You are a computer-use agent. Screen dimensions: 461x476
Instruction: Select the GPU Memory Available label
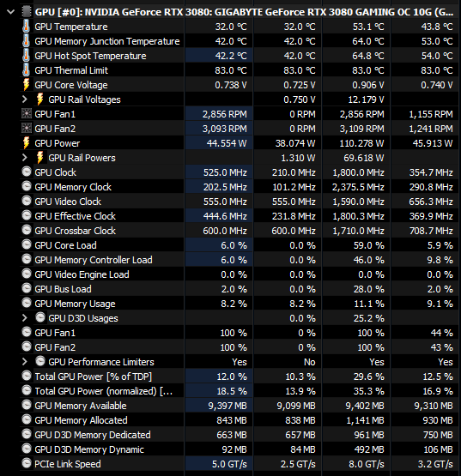(x=81, y=406)
